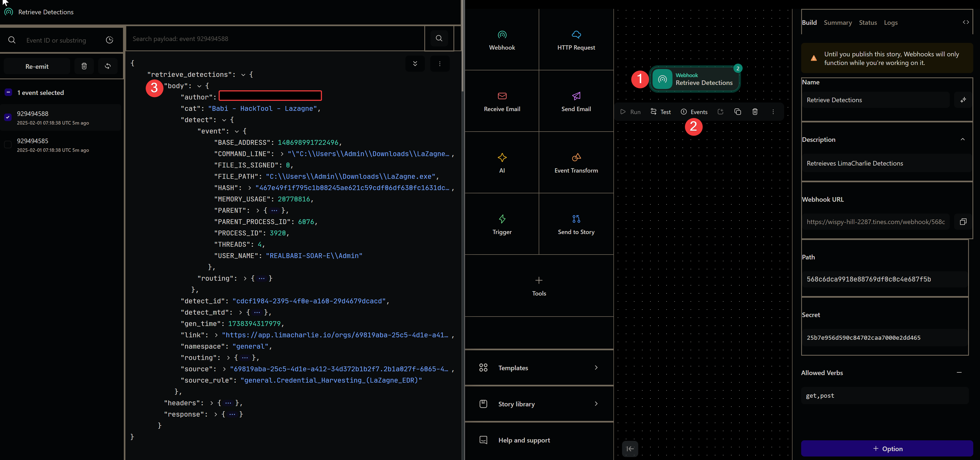
Task: Click the export icon next to Events
Action: click(x=720, y=112)
